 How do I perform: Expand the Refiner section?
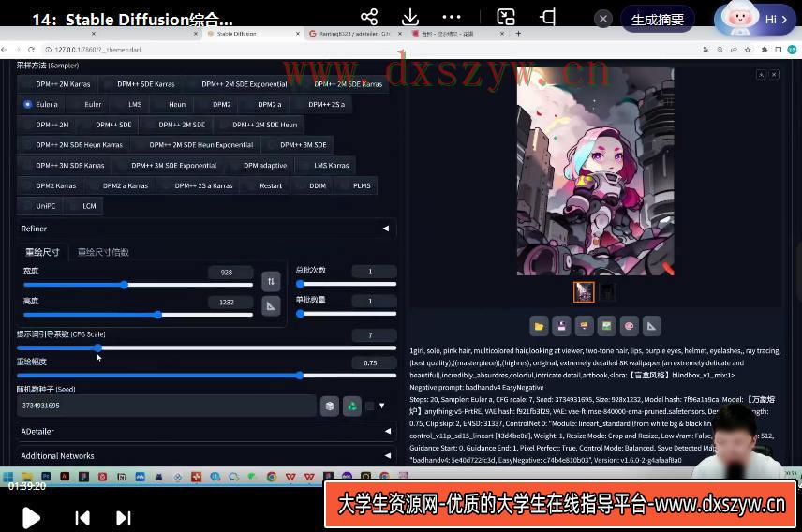[206, 229]
